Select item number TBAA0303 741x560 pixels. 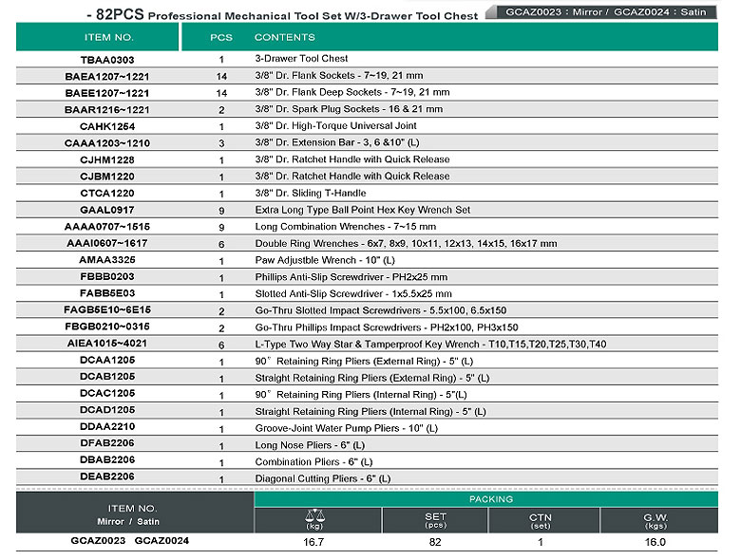click(x=107, y=60)
